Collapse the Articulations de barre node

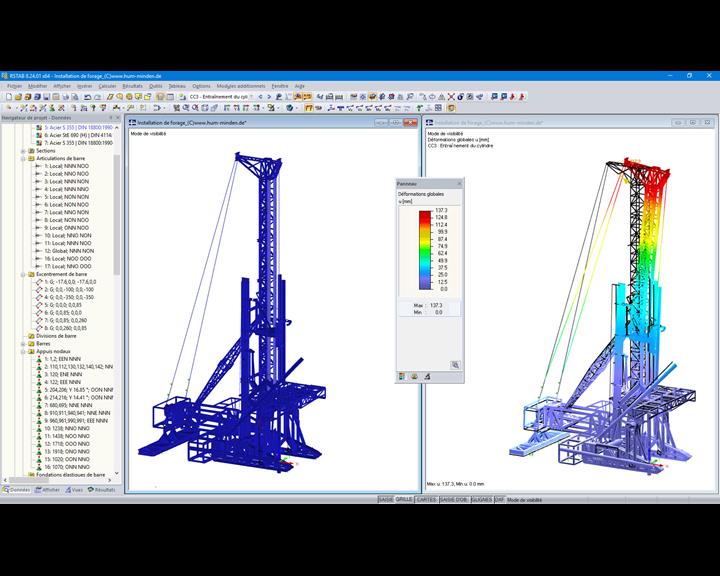click(23, 158)
